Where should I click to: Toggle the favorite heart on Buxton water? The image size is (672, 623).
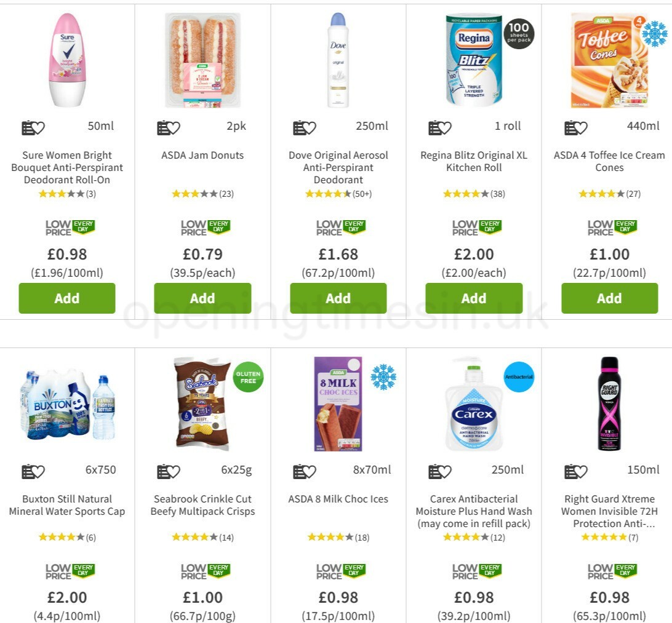(x=39, y=471)
